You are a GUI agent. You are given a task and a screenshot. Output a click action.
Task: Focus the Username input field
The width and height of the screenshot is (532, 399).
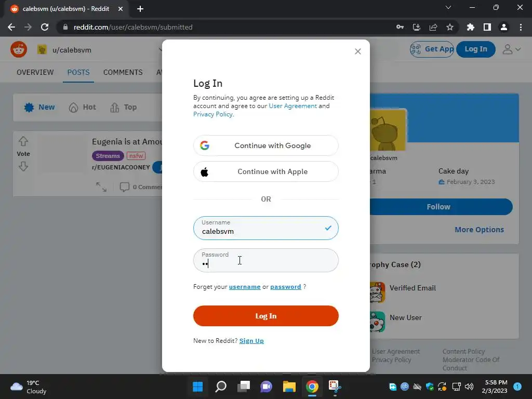click(265, 228)
